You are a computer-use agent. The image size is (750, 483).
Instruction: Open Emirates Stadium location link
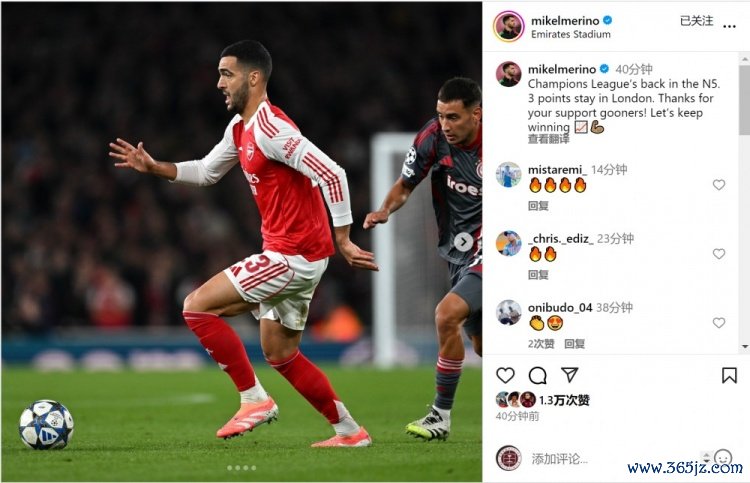click(x=571, y=34)
